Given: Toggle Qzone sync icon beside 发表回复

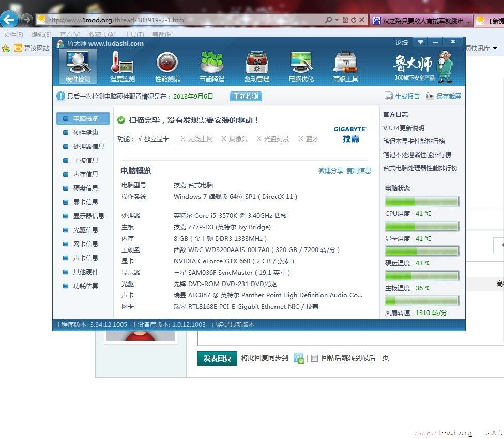Looking at the screenshot, I should pos(298,358).
